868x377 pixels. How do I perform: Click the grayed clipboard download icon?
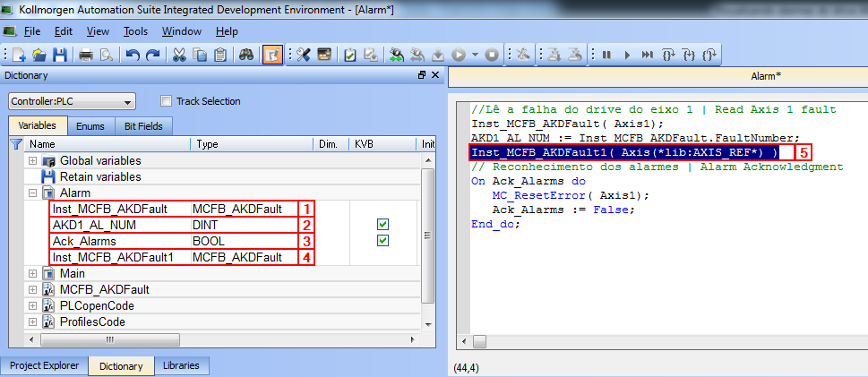pyautogui.click(x=370, y=55)
